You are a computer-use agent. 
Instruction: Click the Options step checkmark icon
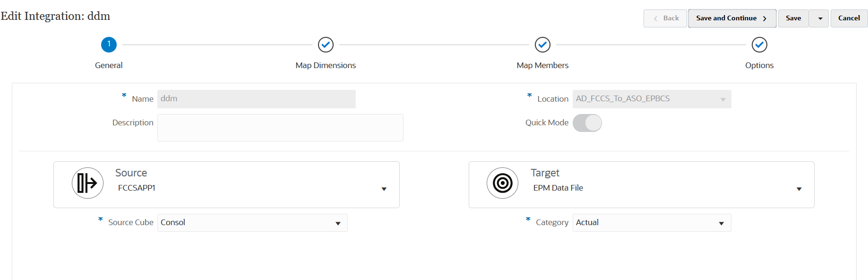[759, 45]
